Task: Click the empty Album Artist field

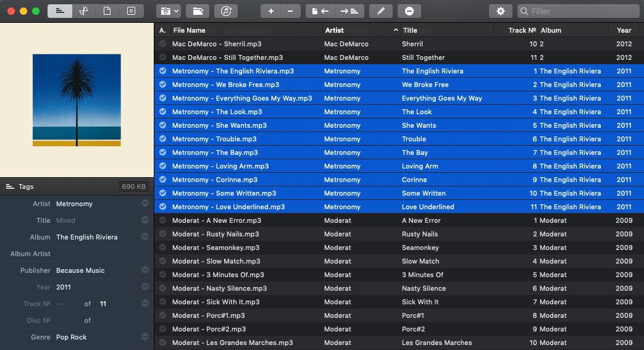Action: tap(97, 254)
